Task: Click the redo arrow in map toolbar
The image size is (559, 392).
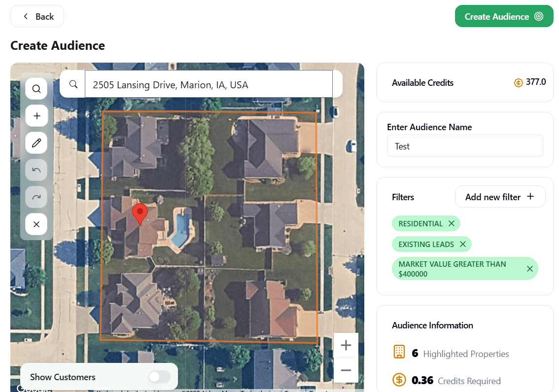Action: pos(36,197)
